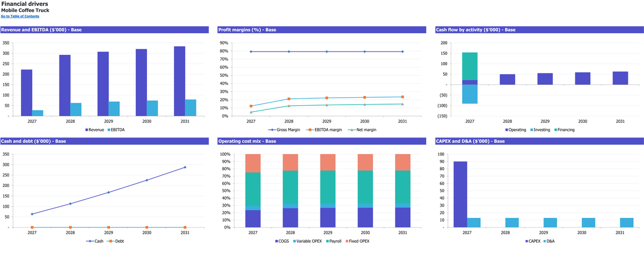Screen dimensions: 644x270
Task: Select the 2027 Revenue bar
Action: pyautogui.click(x=26, y=93)
